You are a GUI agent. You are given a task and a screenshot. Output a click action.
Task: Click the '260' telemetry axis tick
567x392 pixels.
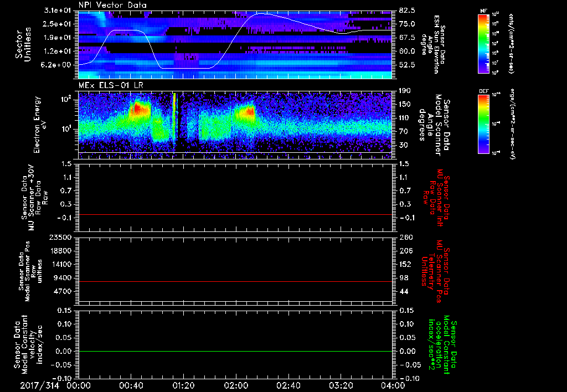click(405, 238)
